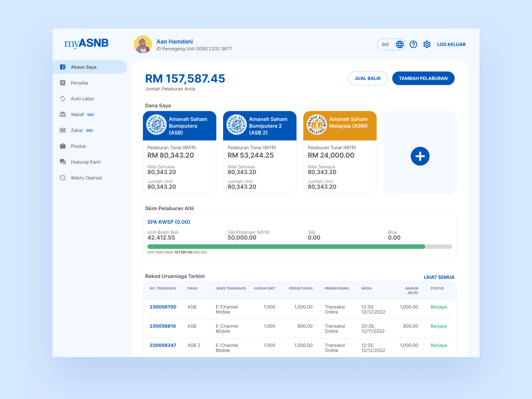Click Aan Hamdani profile avatar
This screenshot has width=532, height=399.
pos(143,45)
